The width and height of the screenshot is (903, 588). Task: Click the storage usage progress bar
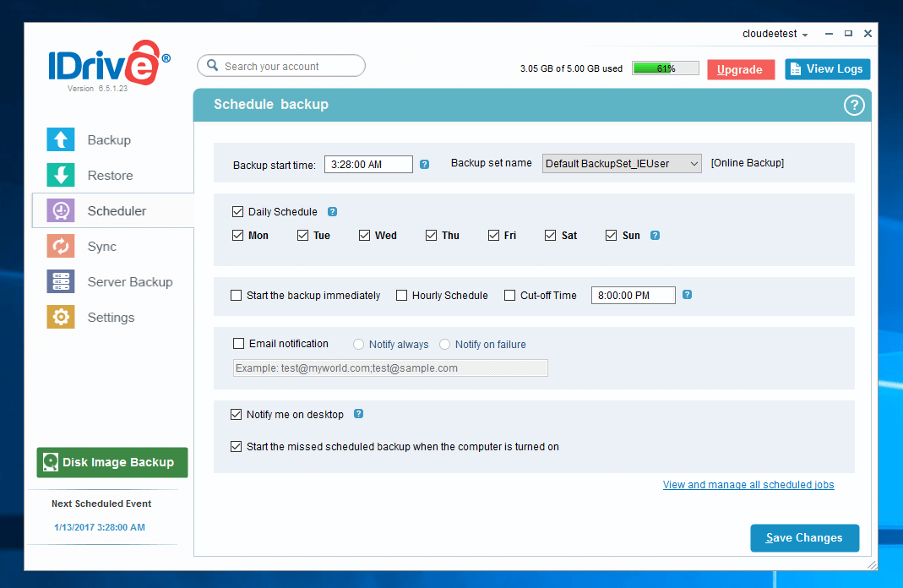point(665,69)
